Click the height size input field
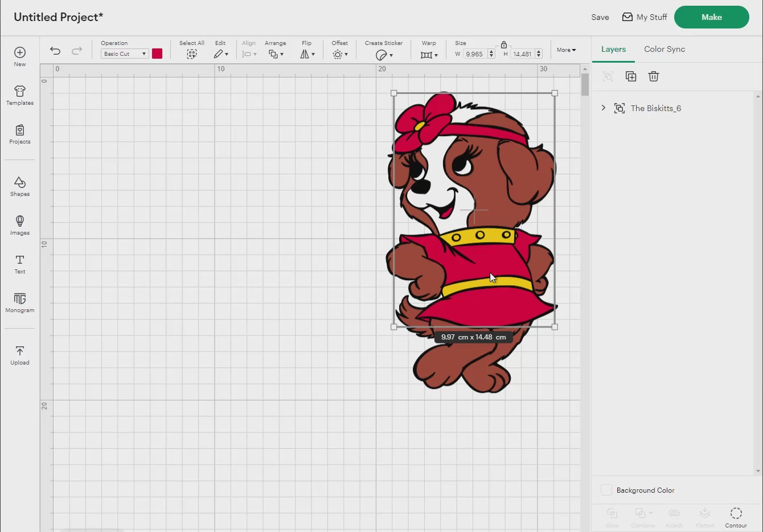Image resolution: width=763 pixels, height=532 pixels. tap(523, 54)
